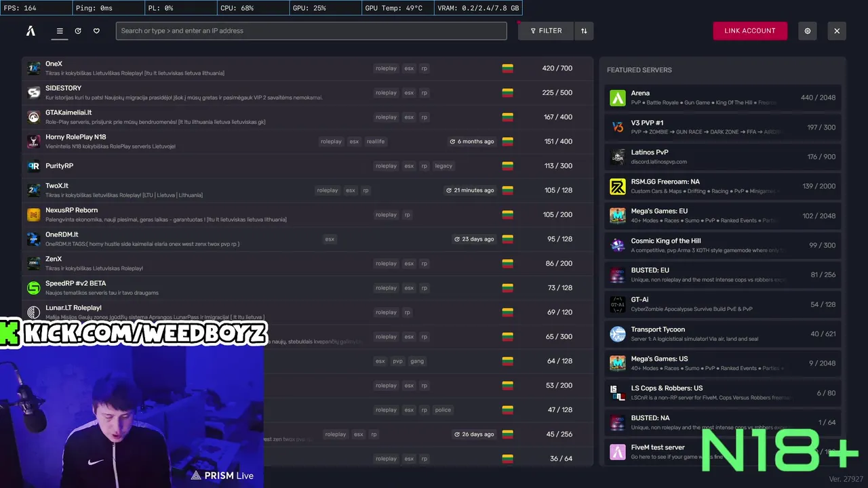868x488 pixels.
Task: Click player count 420 / 700
Action: click(557, 68)
